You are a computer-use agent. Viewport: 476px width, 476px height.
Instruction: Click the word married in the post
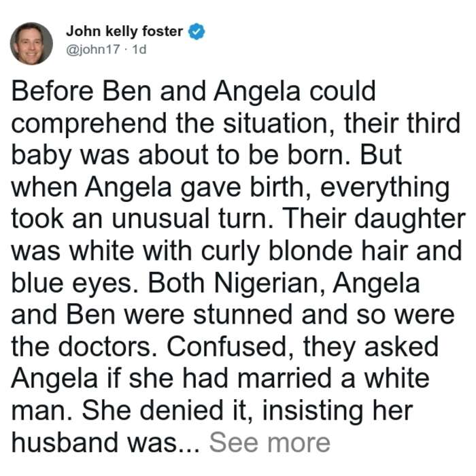tap(284, 379)
